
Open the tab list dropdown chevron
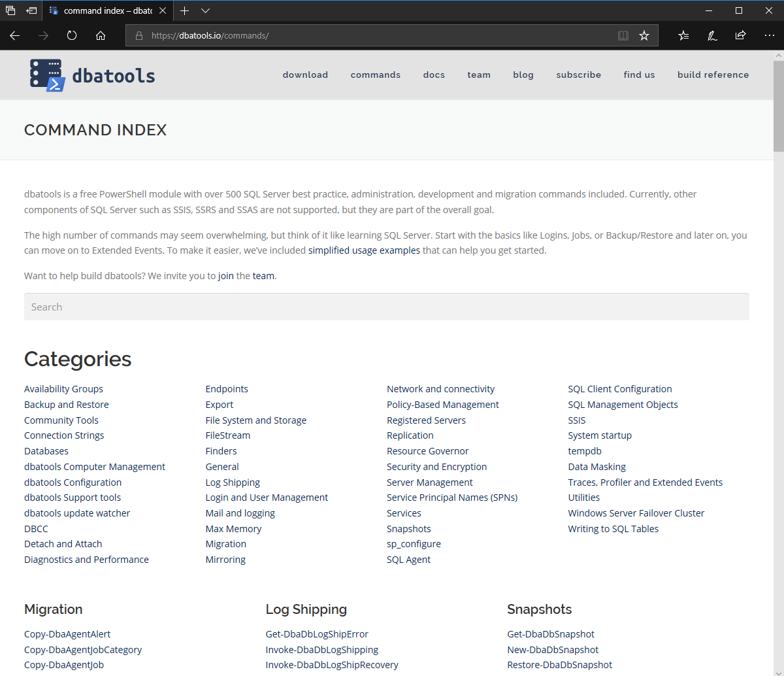click(205, 10)
